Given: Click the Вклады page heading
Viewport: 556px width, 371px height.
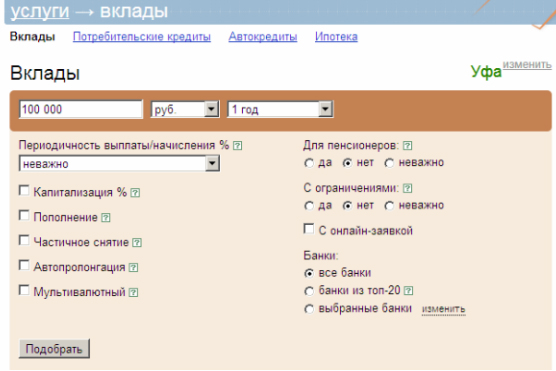Looking at the screenshot, I should pyautogui.click(x=45, y=73).
